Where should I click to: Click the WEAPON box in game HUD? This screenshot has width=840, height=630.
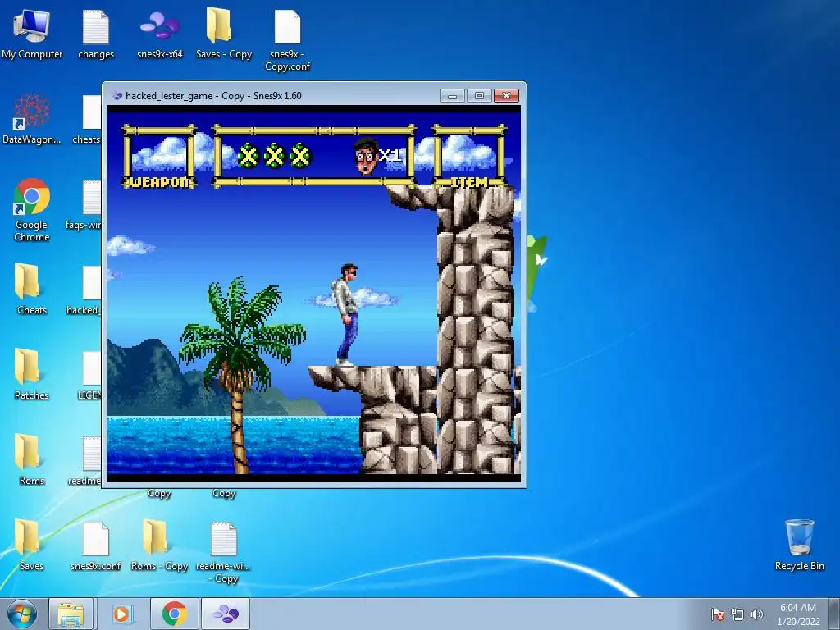159,157
